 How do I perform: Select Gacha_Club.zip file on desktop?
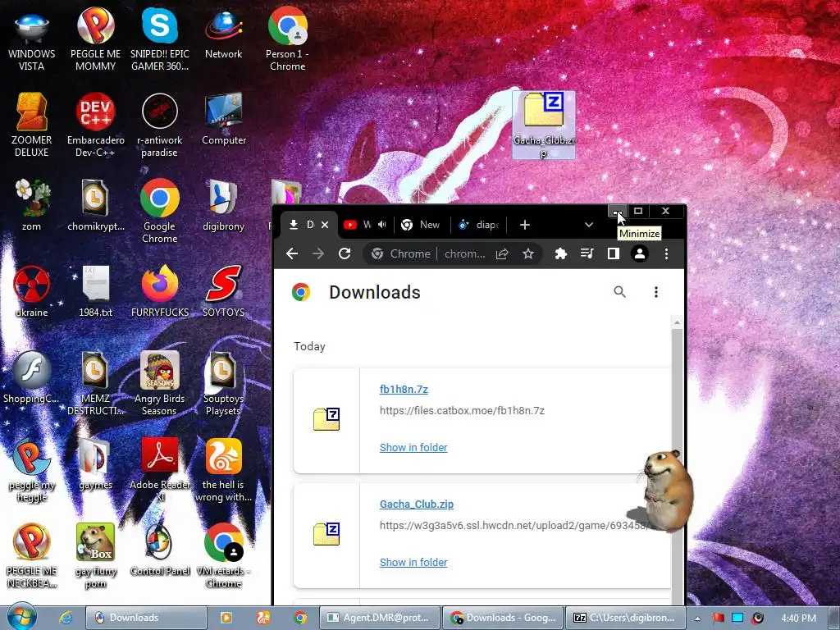point(544,126)
